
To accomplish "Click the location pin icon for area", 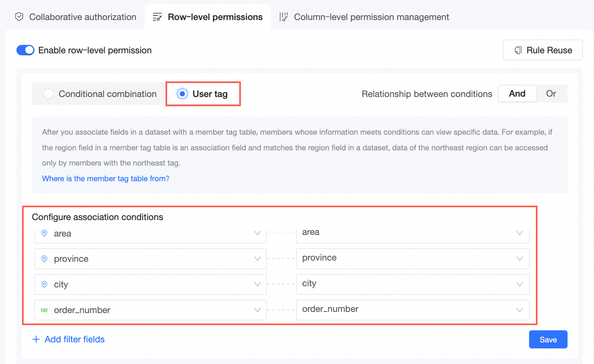I will point(44,233).
